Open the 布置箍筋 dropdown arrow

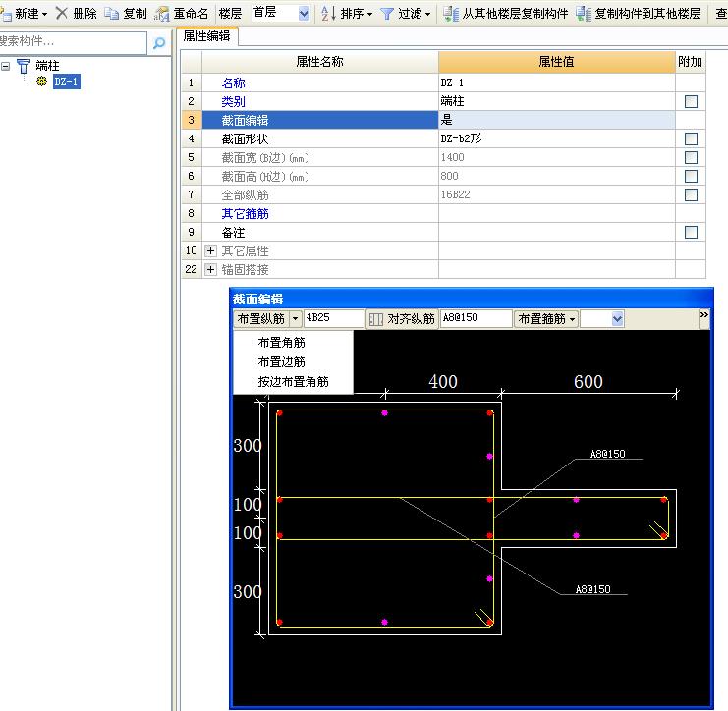pyautogui.click(x=572, y=319)
